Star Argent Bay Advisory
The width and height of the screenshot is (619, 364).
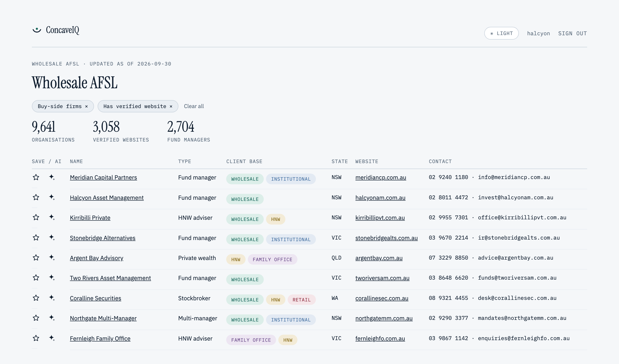click(36, 258)
